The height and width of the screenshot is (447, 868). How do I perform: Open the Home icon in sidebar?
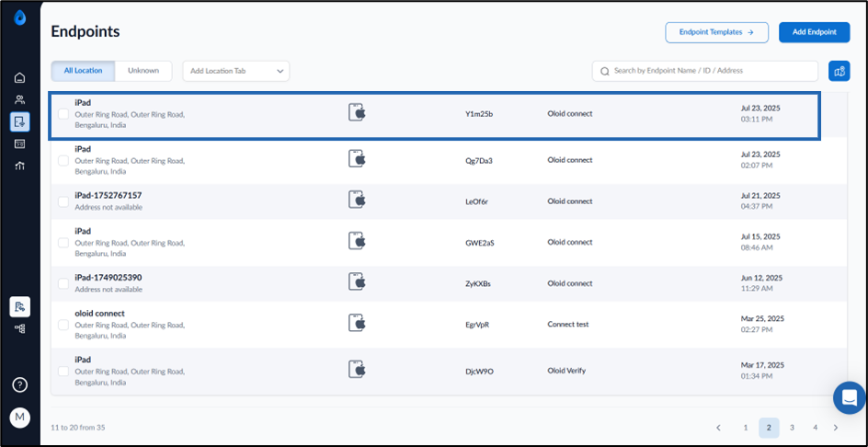coord(20,77)
